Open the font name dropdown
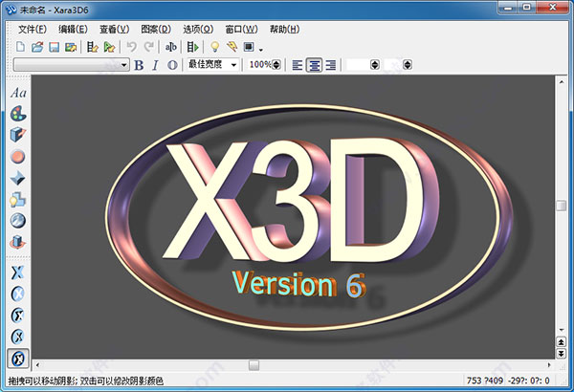 (123, 65)
